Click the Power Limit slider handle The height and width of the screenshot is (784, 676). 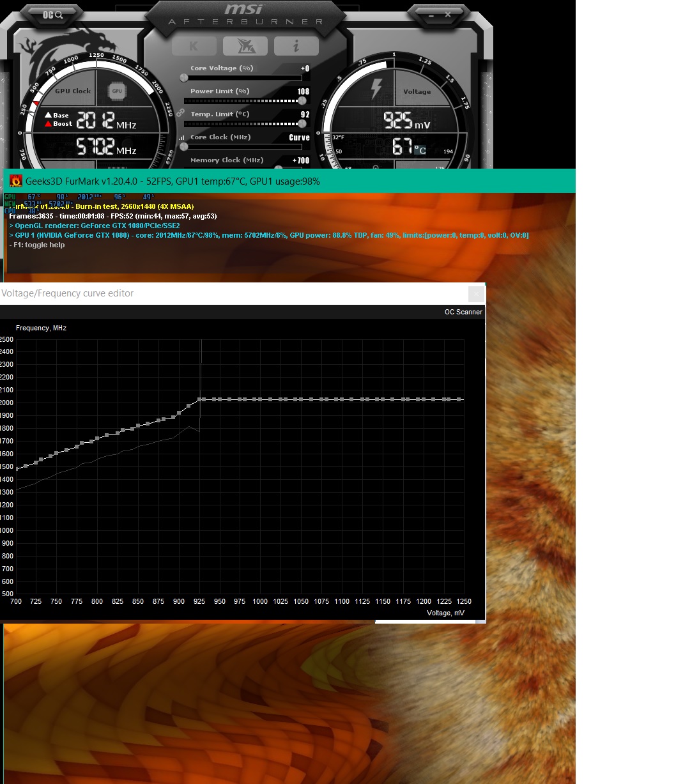tap(302, 101)
